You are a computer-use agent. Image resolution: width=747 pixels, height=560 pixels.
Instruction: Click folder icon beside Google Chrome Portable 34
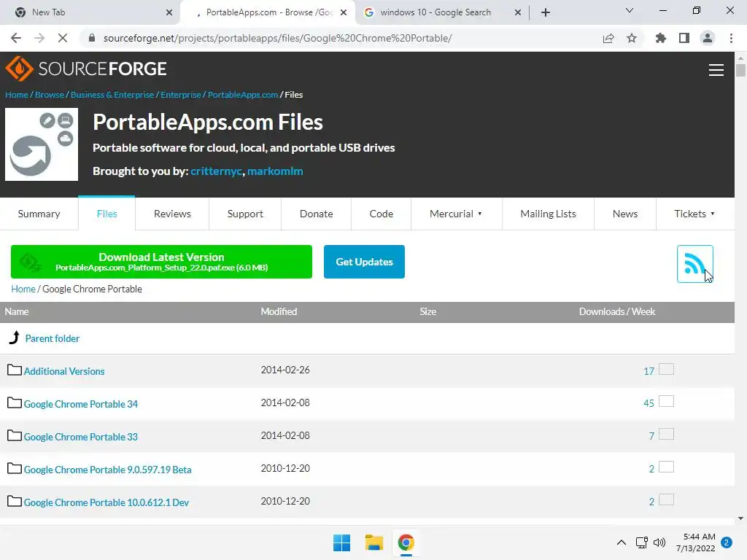(15, 402)
